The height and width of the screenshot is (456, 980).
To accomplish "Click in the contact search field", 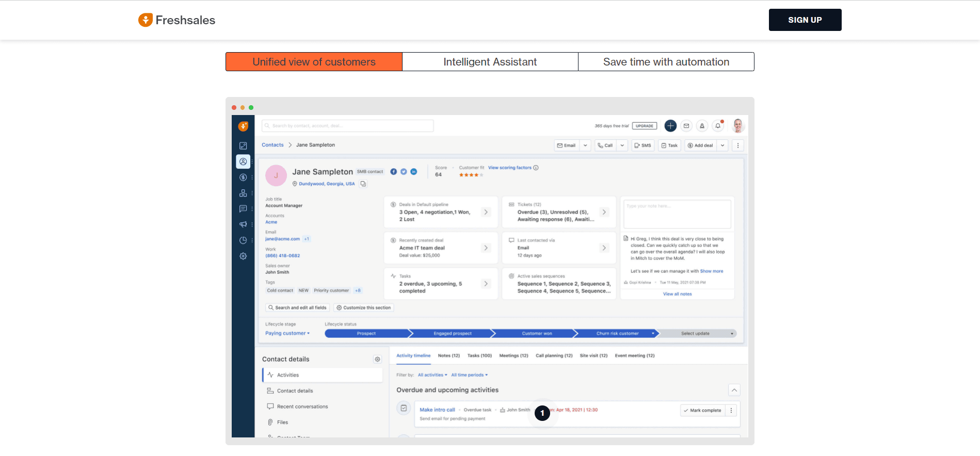I will (348, 126).
